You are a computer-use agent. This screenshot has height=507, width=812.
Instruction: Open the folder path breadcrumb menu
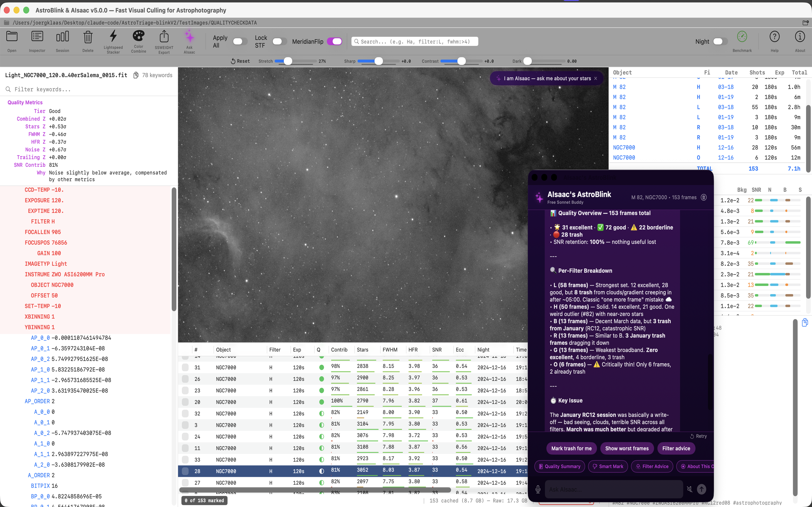pyautogui.click(x=7, y=23)
